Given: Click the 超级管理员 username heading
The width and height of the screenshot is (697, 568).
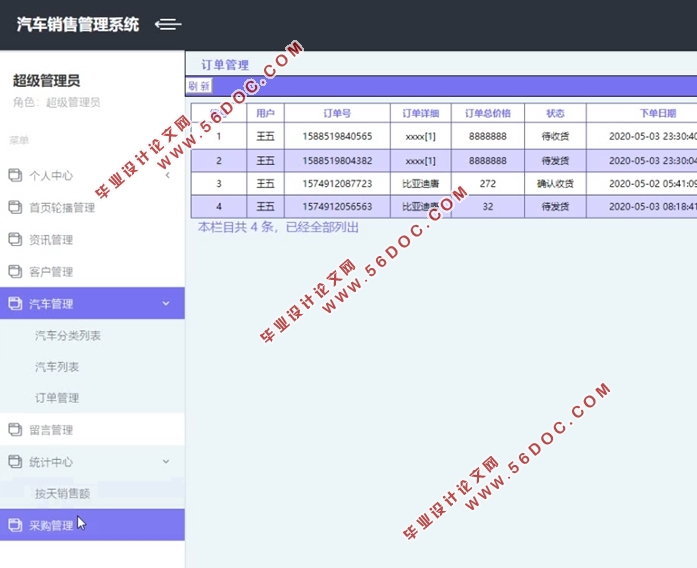Looking at the screenshot, I should [46, 81].
